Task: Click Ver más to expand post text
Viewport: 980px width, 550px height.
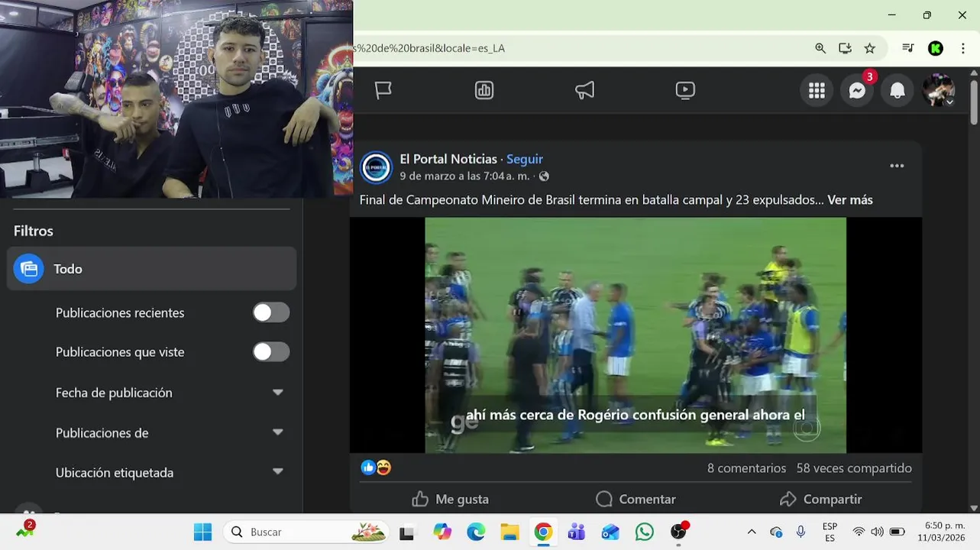Action: 850,199
